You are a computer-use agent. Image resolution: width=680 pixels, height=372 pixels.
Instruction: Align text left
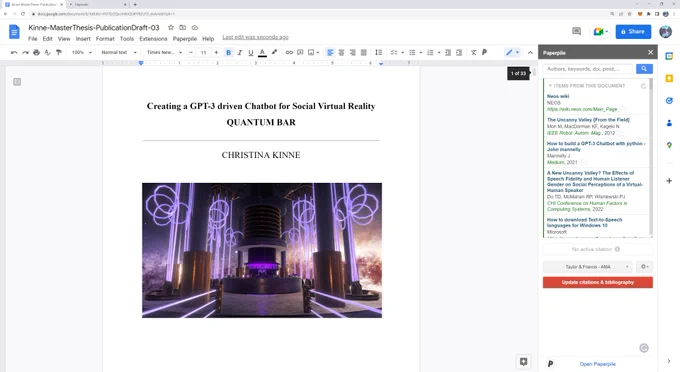pos(330,52)
